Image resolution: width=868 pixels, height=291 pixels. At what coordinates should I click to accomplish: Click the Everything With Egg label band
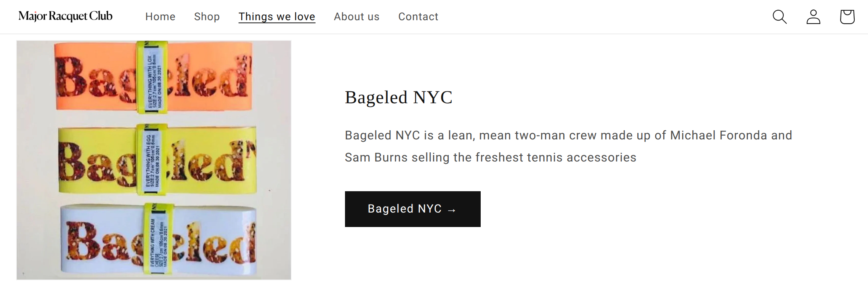click(x=152, y=159)
